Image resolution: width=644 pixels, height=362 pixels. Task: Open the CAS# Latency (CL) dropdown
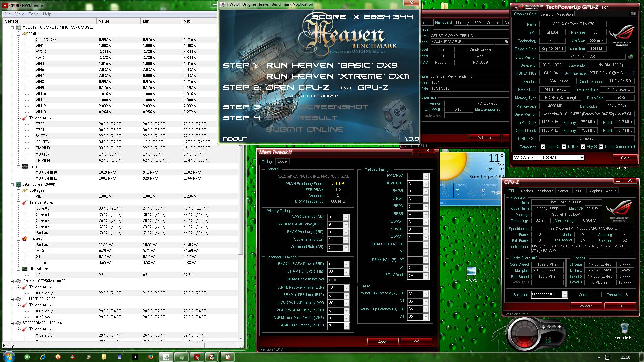point(346,217)
